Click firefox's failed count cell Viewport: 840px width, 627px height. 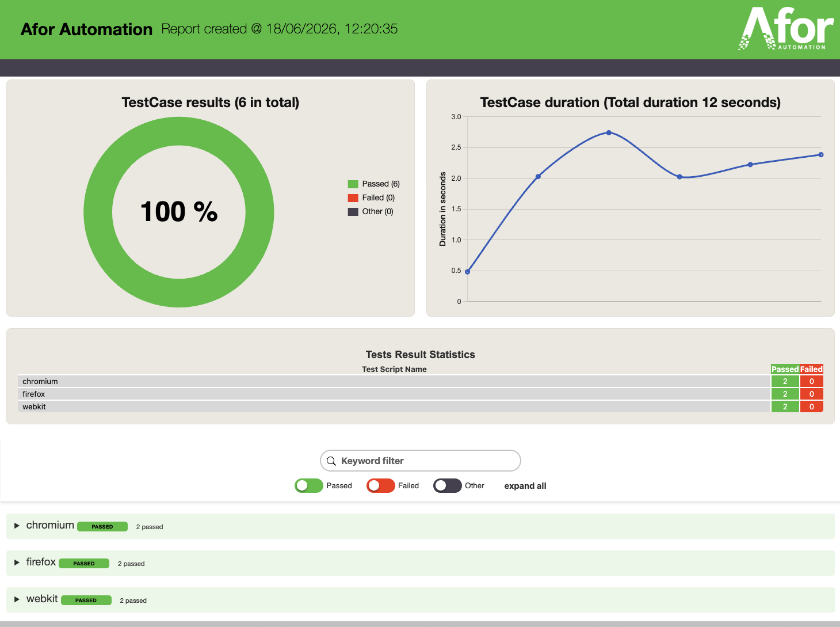click(x=811, y=394)
